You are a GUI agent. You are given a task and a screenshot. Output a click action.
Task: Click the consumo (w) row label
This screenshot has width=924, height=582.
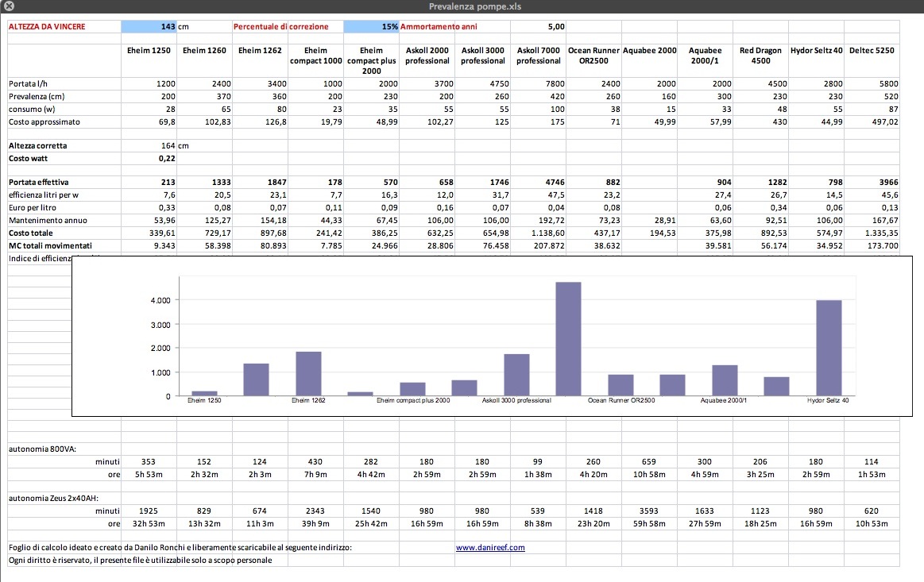coord(32,109)
